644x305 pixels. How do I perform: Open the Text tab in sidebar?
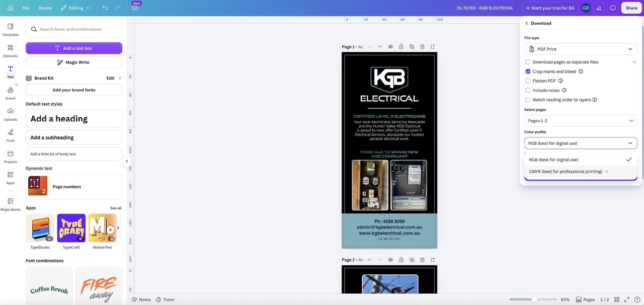pyautogui.click(x=10, y=71)
